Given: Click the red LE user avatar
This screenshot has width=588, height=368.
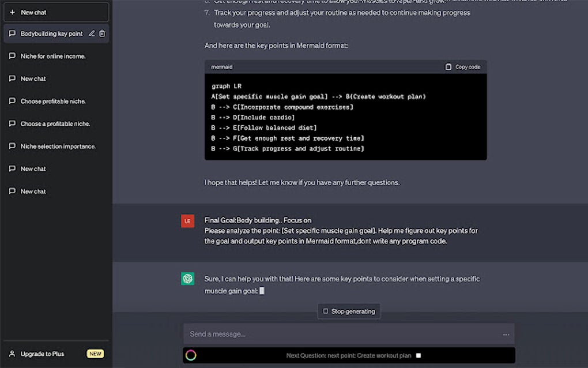Looking at the screenshot, I should coord(187,220).
